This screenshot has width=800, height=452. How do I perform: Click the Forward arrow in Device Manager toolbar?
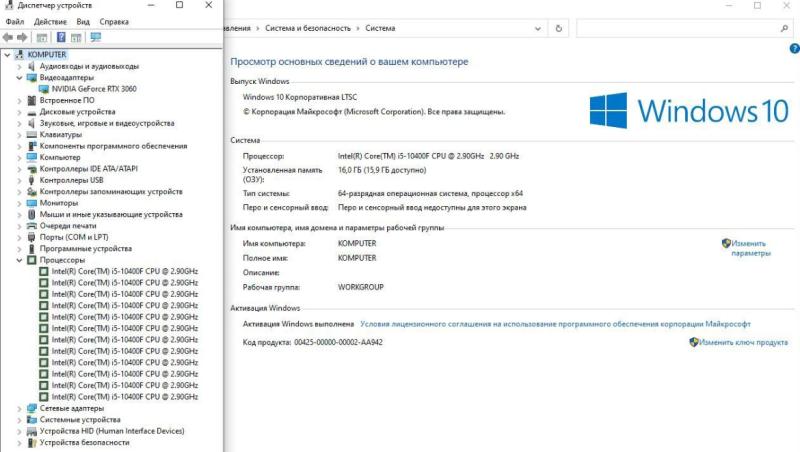22,37
